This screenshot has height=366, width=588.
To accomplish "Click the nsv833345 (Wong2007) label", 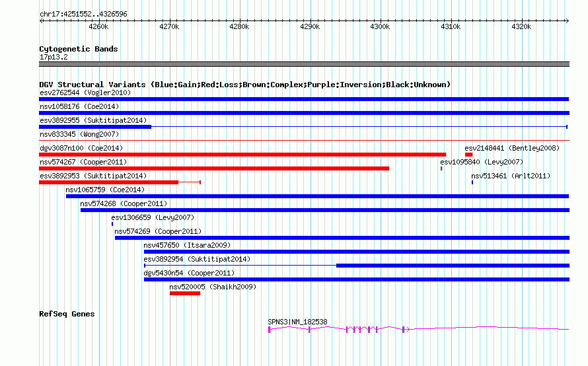I will (79, 134).
